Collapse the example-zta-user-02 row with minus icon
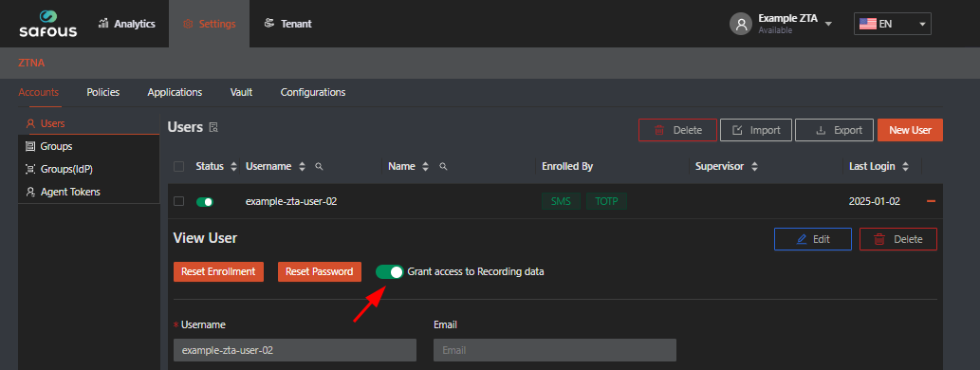Screen dimensions: 980x370 [932, 201]
